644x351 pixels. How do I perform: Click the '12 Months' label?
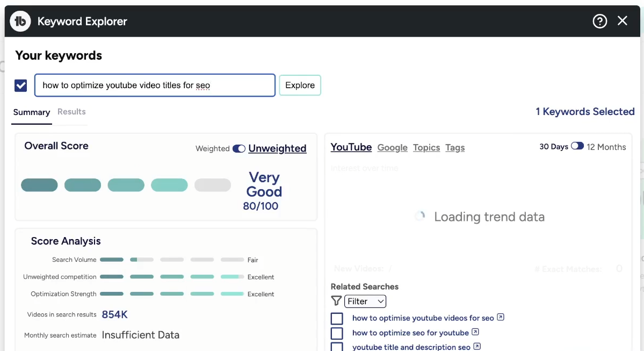click(606, 147)
